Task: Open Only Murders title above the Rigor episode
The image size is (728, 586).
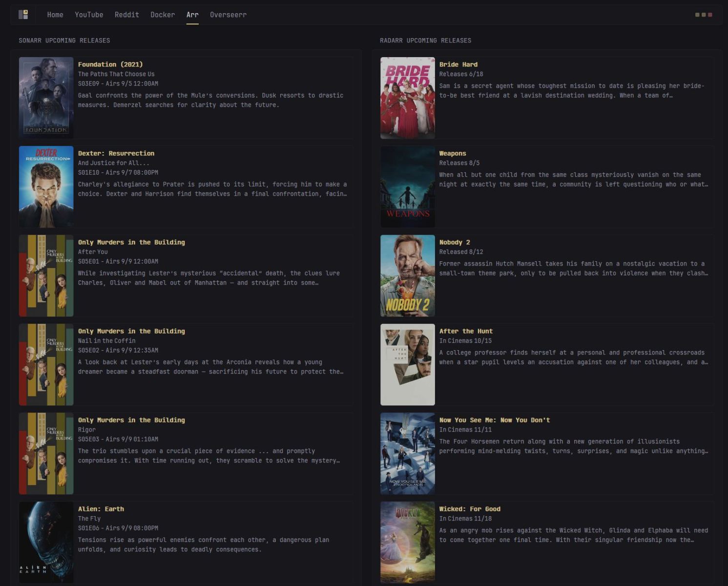Action: click(x=131, y=420)
